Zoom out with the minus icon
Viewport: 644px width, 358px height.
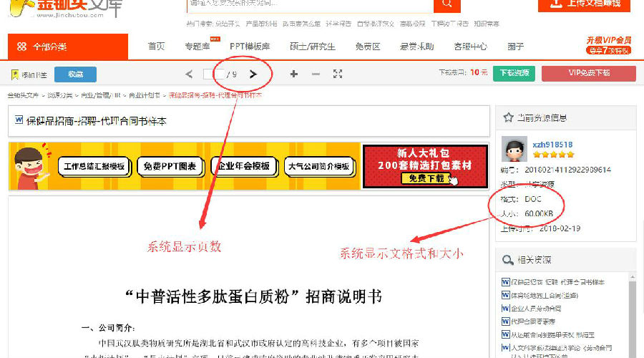pos(316,74)
